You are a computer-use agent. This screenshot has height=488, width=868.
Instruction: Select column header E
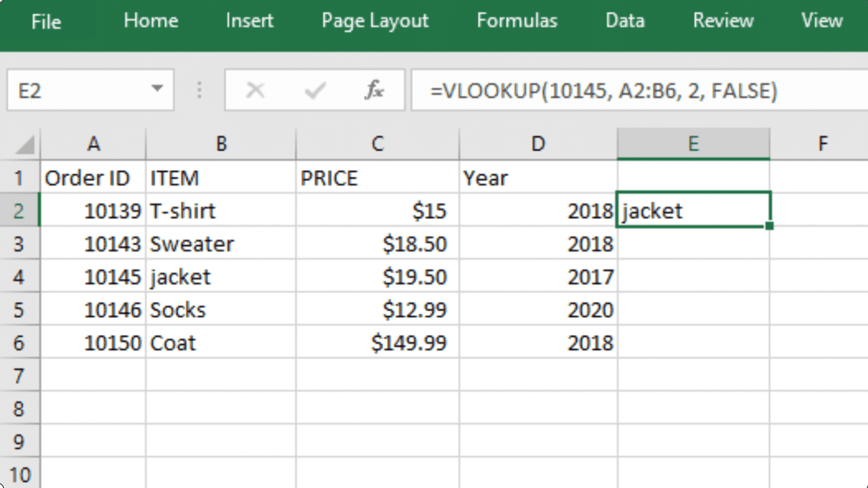(x=693, y=143)
